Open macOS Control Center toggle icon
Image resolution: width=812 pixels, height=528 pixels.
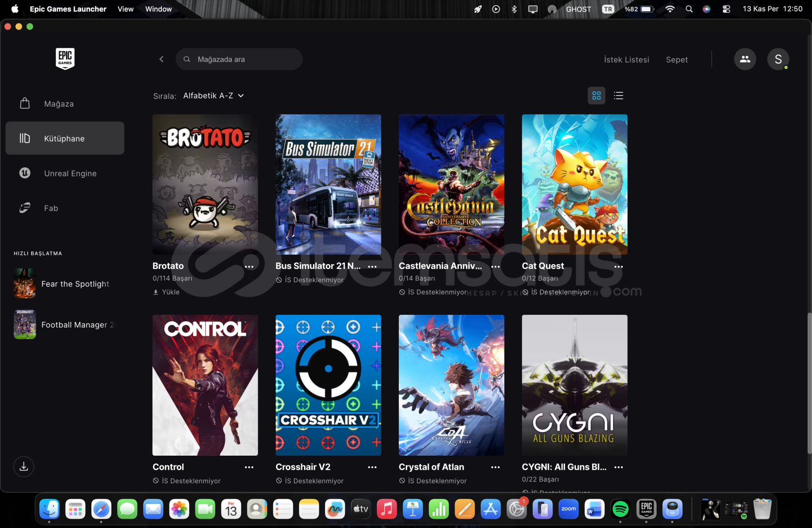click(726, 9)
